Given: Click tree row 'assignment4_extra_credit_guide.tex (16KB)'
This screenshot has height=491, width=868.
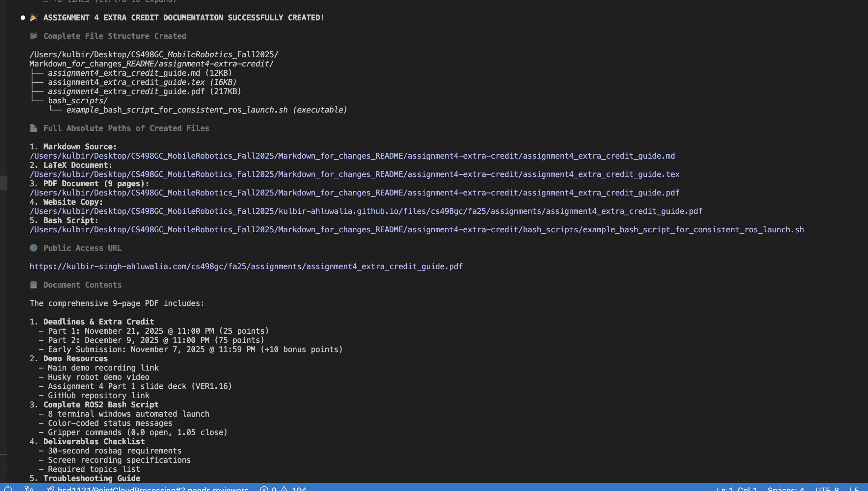Looking at the screenshot, I should pos(142,82).
